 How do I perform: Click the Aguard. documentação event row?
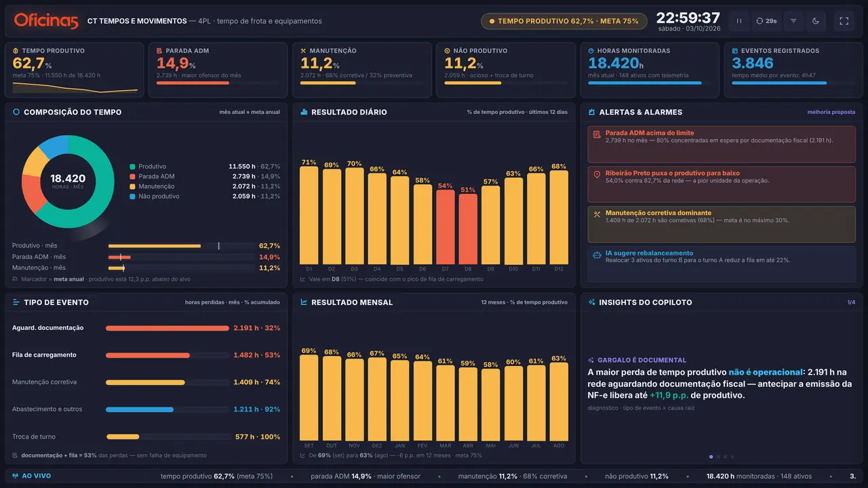click(146, 328)
